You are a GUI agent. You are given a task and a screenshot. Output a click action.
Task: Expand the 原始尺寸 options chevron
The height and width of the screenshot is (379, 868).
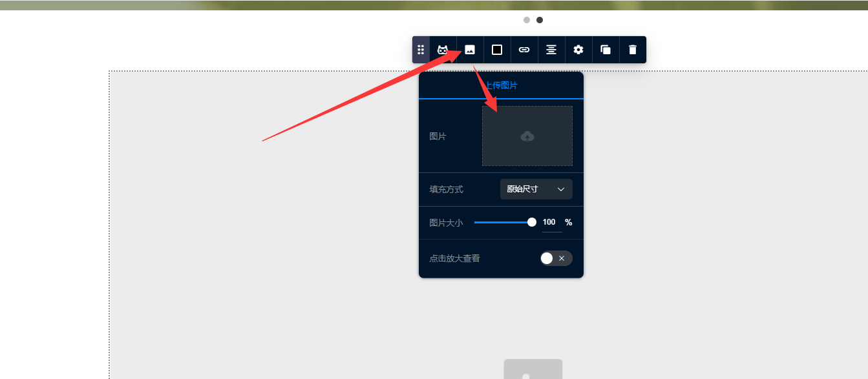tap(561, 189)
